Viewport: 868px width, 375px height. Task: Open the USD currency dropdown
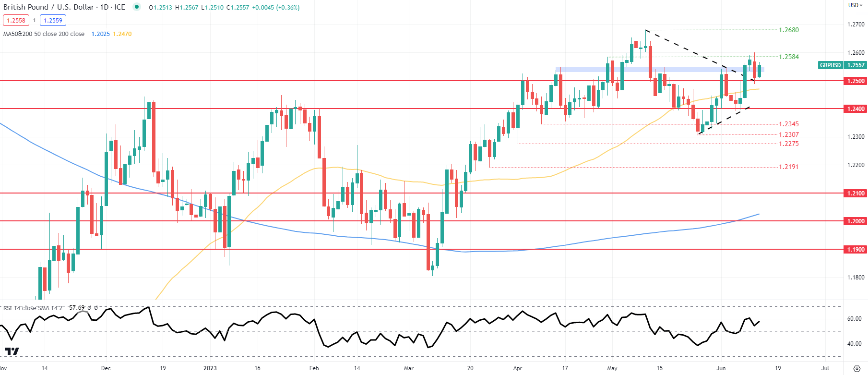coord(856,5)
